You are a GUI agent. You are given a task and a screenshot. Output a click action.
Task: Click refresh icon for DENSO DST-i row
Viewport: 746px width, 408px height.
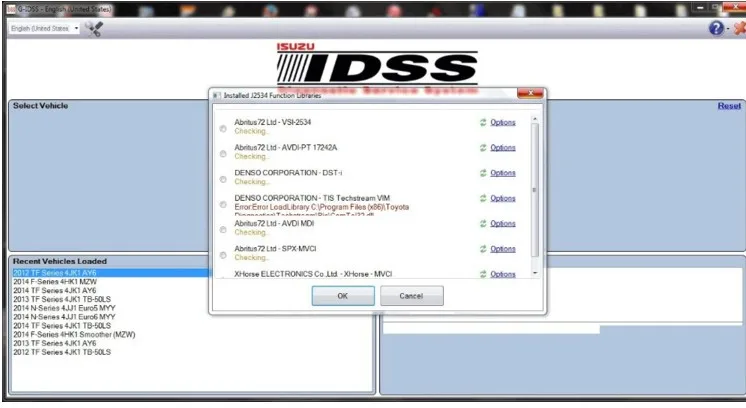coord(483,173)
